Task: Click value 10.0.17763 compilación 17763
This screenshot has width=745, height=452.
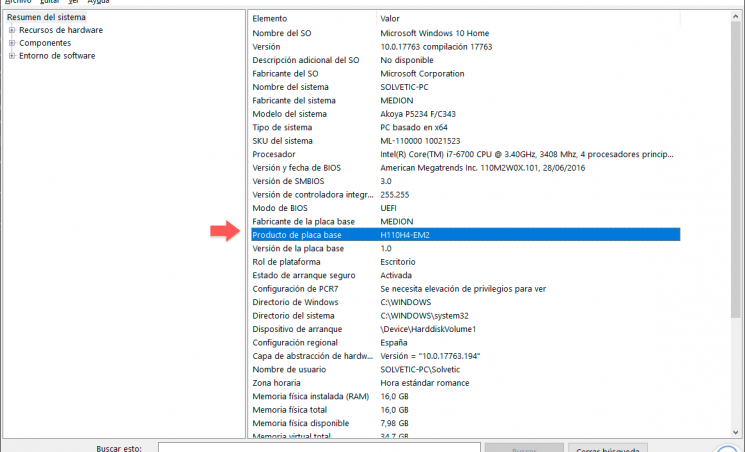Action: click(436, 47)
